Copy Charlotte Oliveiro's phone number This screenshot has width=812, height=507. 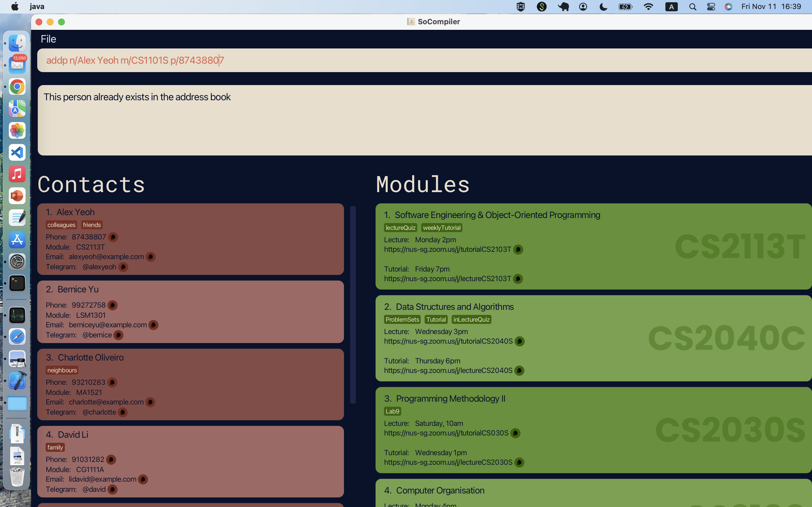(x=112, y=382)
